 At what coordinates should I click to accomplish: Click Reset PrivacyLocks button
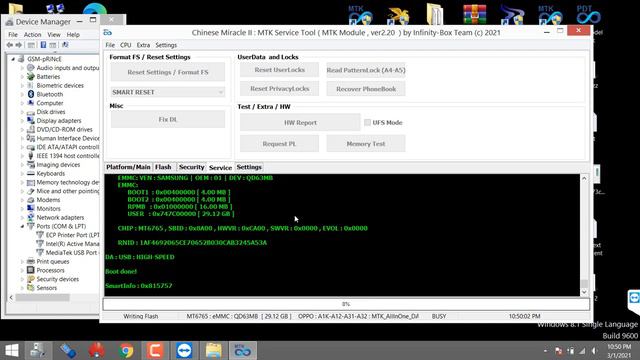280,89
